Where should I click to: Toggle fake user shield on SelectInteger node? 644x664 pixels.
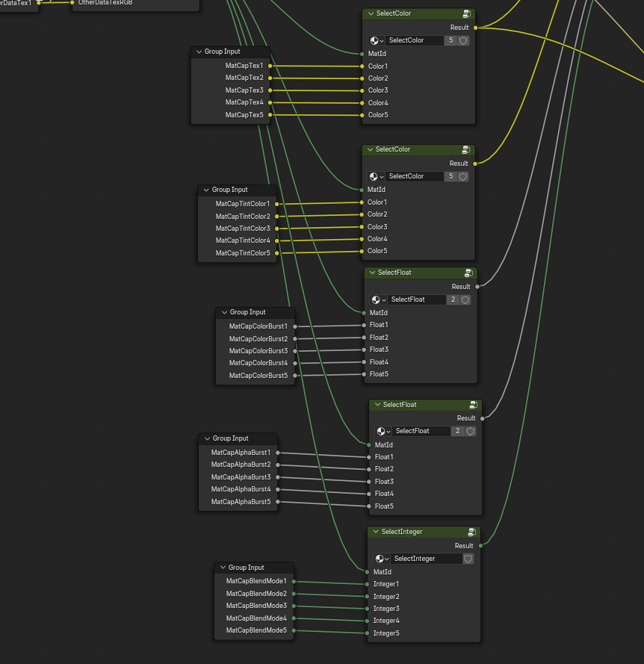468,559
